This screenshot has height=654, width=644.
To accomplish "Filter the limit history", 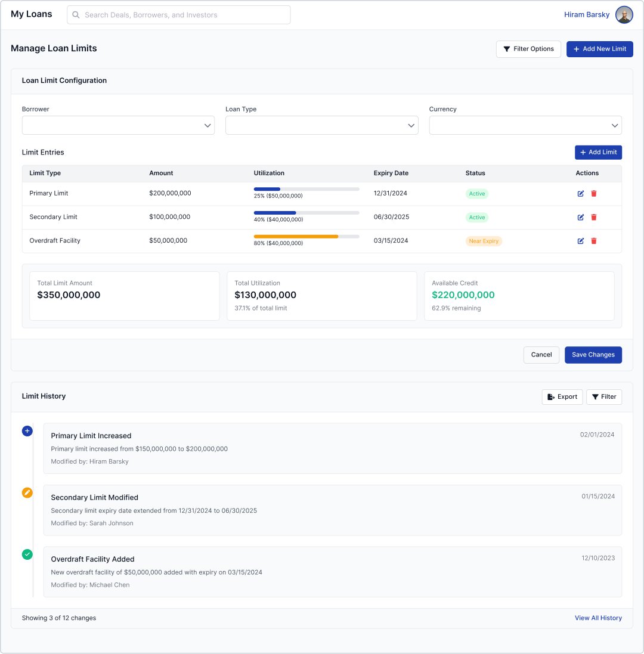I will coord(603,397).
